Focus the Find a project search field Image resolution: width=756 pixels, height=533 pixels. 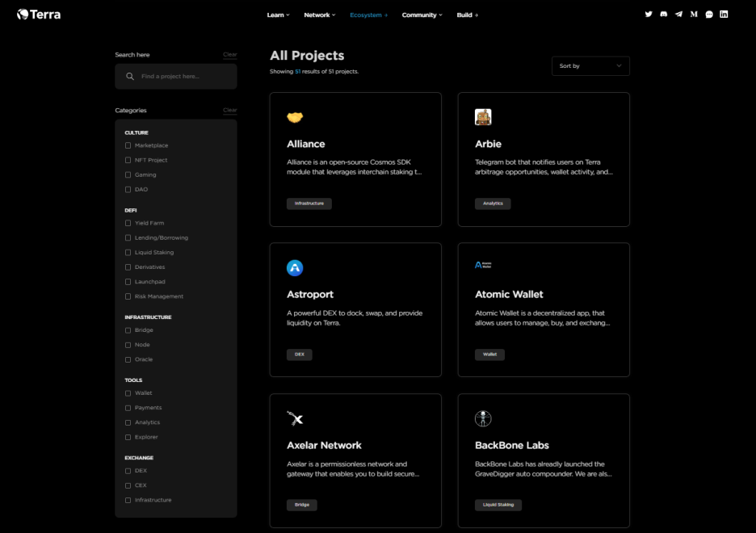176,76
